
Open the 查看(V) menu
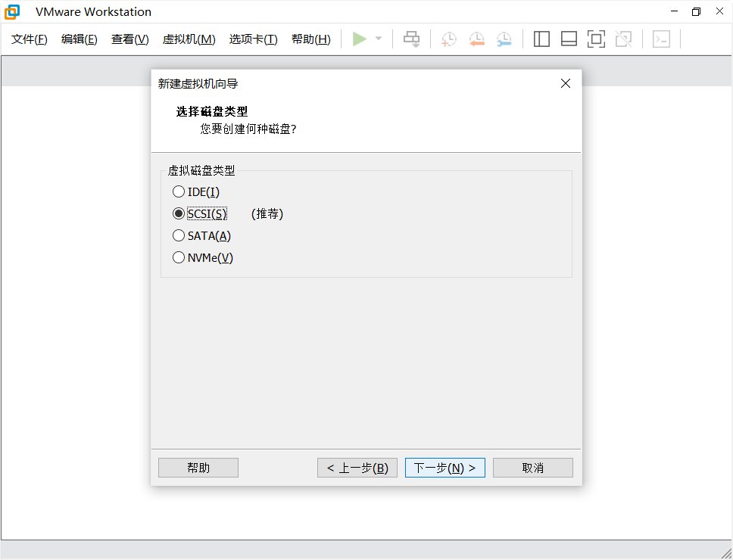[130, 39]
